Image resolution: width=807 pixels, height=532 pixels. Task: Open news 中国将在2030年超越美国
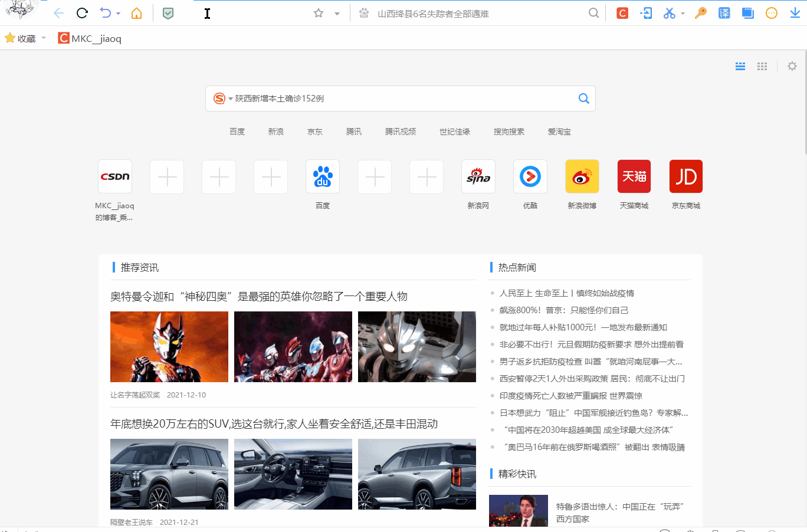[588, 430]
